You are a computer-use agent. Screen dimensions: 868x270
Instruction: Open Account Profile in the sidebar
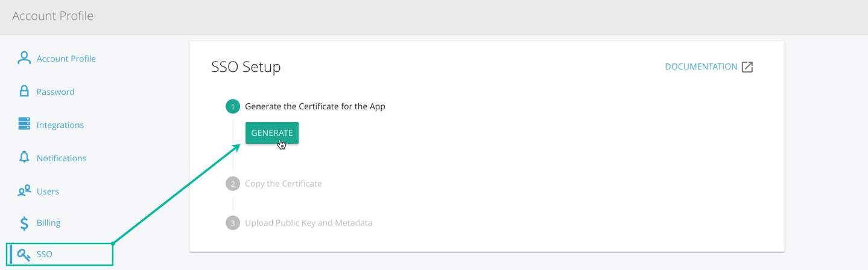(66, 59)
